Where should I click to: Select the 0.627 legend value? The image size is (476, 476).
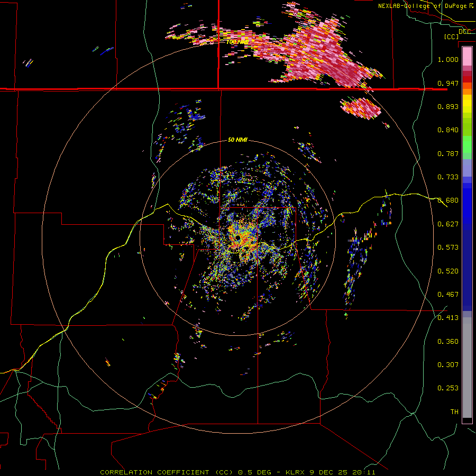point(448,224)
